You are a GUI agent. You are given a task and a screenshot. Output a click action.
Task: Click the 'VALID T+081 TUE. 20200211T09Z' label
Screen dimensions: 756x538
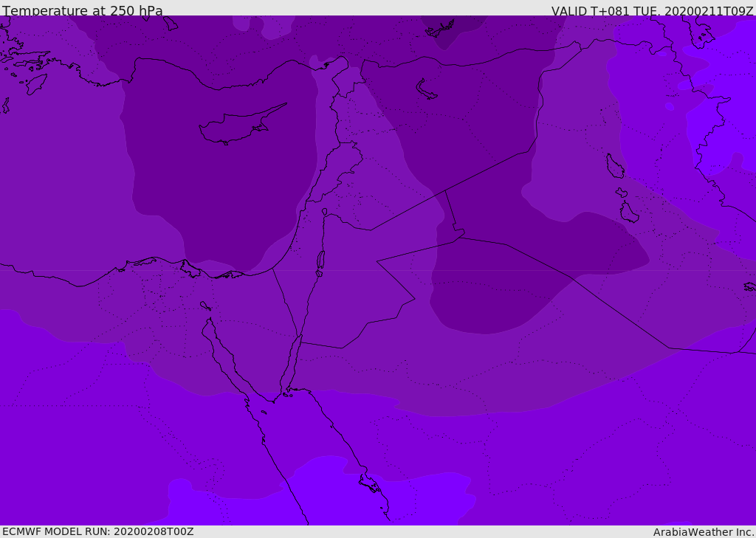click(x=653, y=10)
